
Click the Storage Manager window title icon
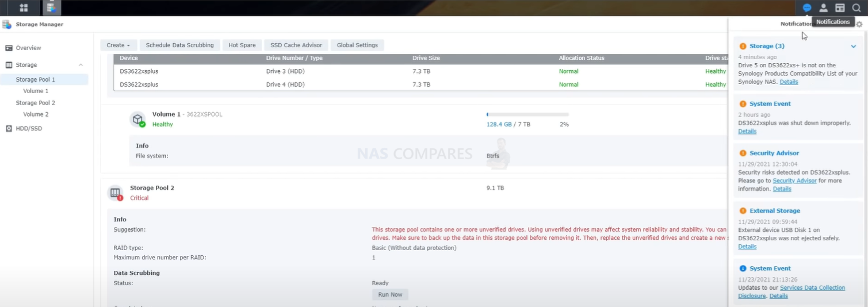(6, 24)
